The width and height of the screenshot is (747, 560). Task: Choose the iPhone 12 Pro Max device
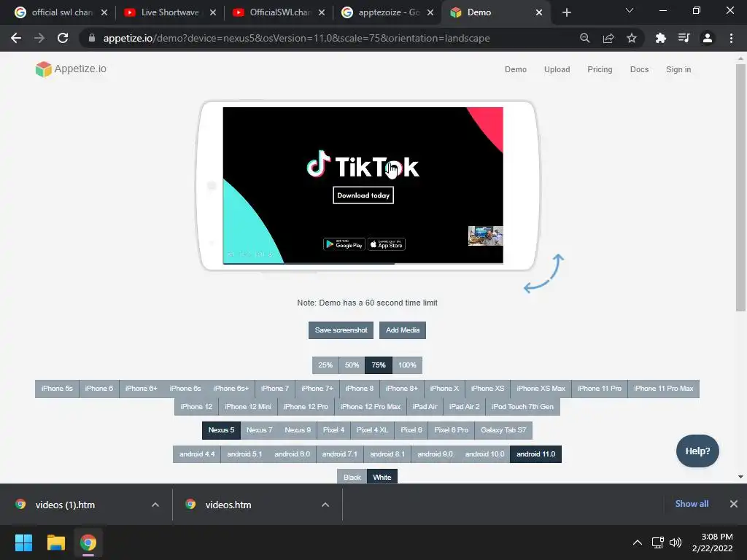tap(370, 407)
